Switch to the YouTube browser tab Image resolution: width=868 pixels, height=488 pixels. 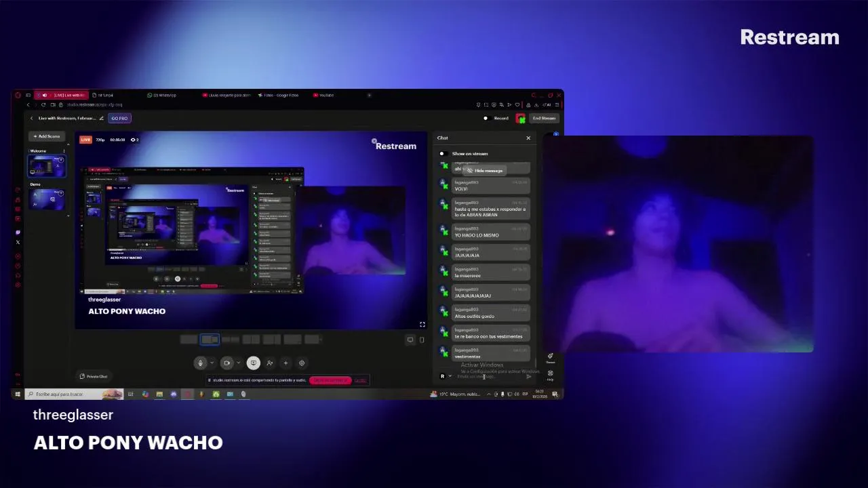pos(324,95)
